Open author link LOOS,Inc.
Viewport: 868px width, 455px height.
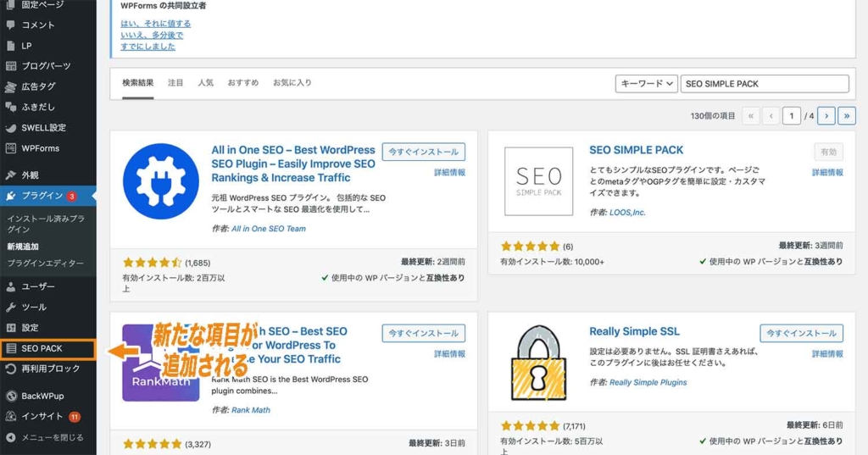pos(627,213)
